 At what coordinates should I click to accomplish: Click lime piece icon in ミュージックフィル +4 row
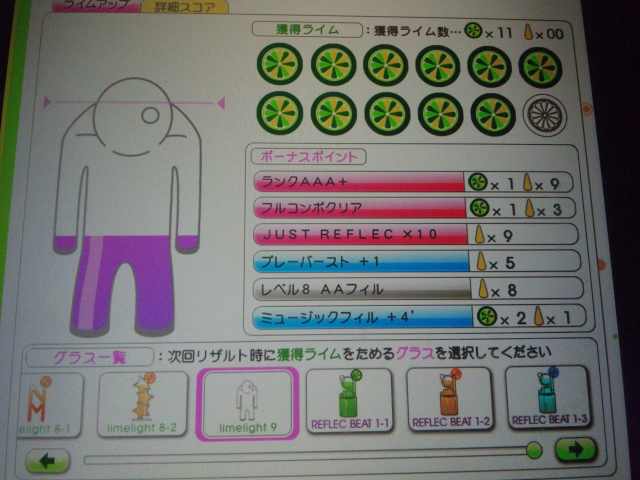click(x=539, y=317)
